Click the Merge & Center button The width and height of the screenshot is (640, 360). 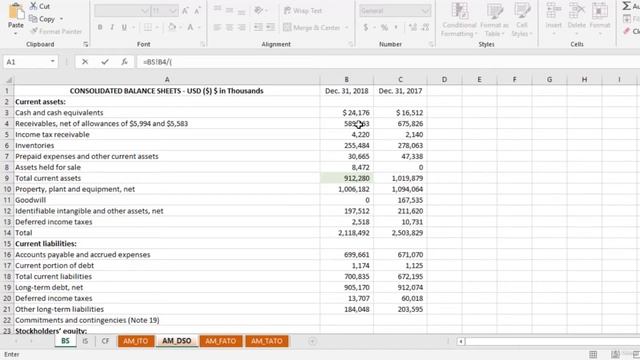pos(312,27)
